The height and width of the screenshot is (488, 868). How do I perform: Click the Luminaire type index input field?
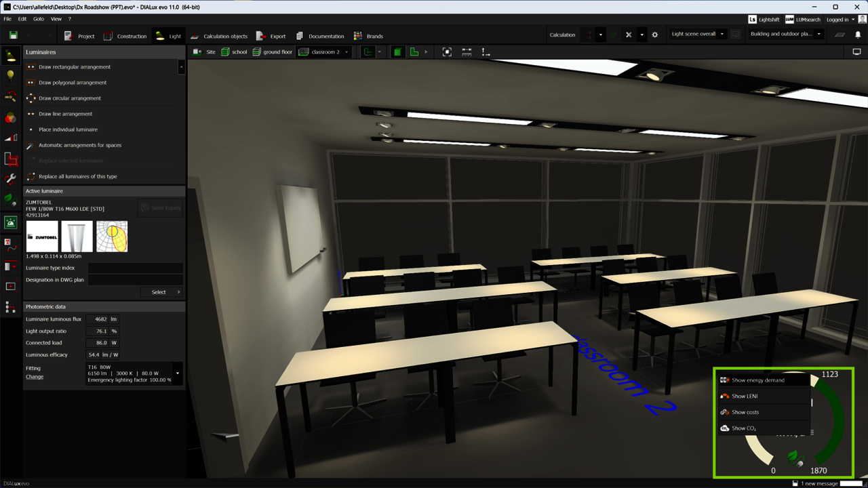pos(135,268)
